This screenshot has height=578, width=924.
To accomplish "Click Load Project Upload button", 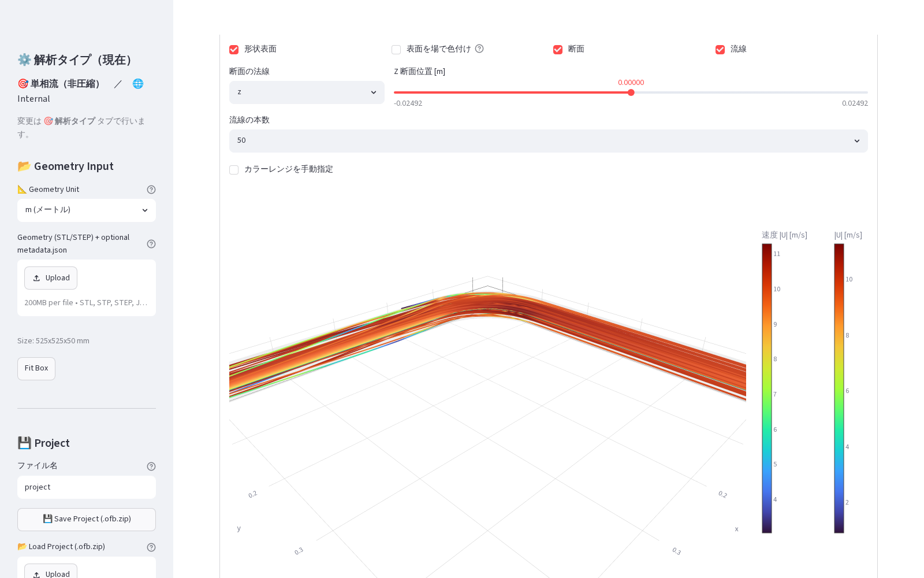I will (51, 571).
